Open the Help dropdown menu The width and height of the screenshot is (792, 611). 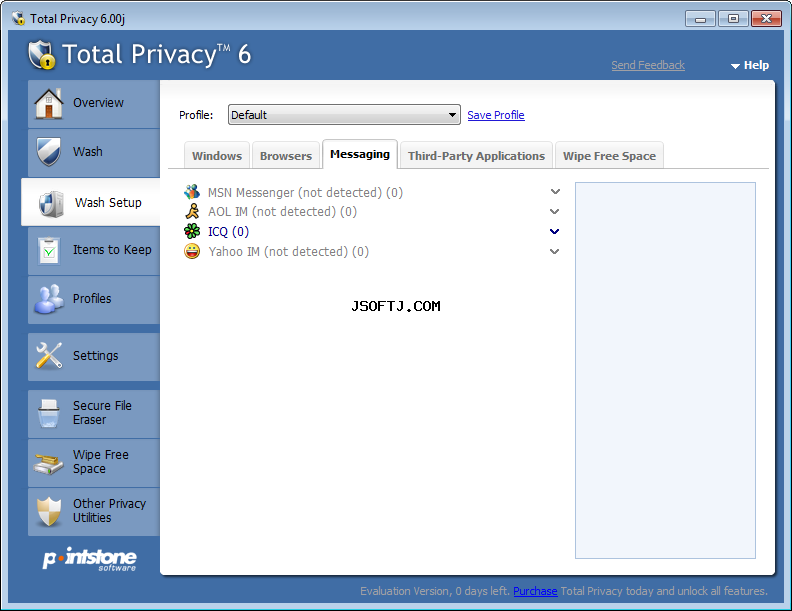(x=750, y=65)
